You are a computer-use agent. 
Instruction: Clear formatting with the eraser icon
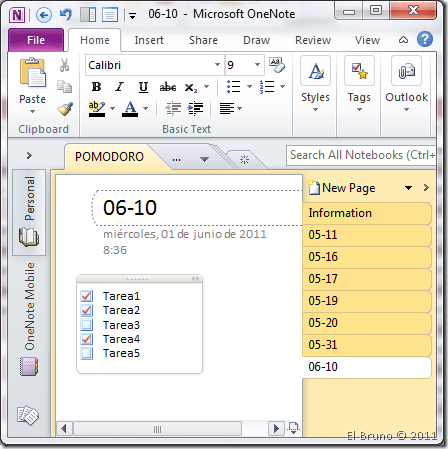(277, 65)
